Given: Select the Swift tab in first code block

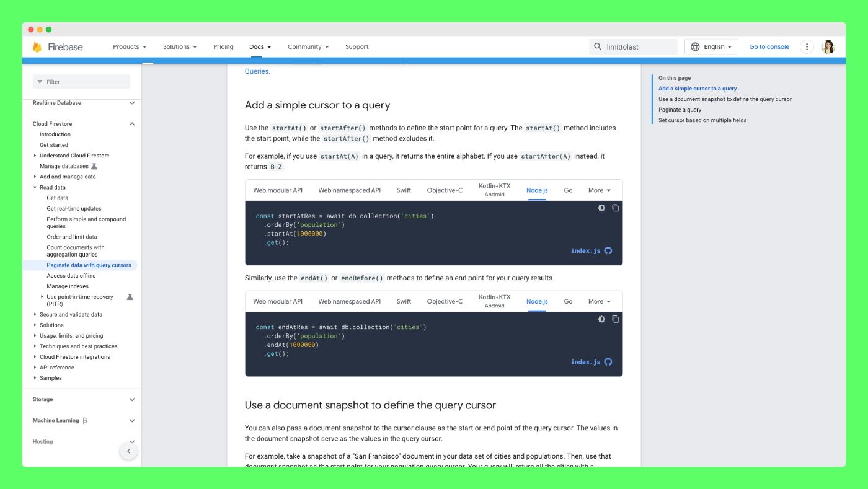Looking at the screenshot, I should 404,190.
